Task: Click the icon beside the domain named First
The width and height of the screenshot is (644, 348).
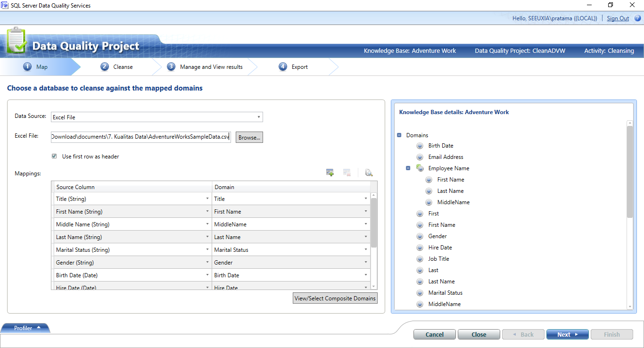Action: pyautogui.click(x=420, y=214)
